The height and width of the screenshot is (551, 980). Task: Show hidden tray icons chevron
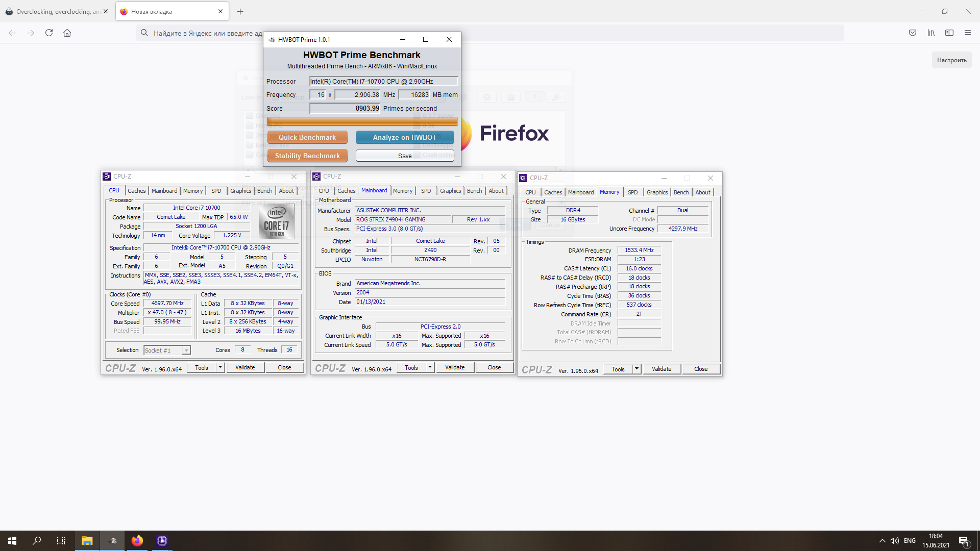(x=882, y=541)
